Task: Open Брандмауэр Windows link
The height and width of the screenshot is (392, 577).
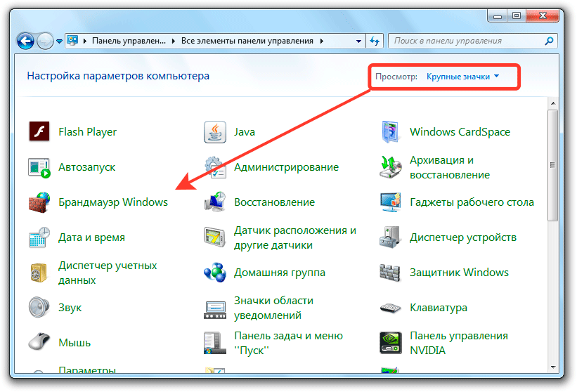Action: 113,202
